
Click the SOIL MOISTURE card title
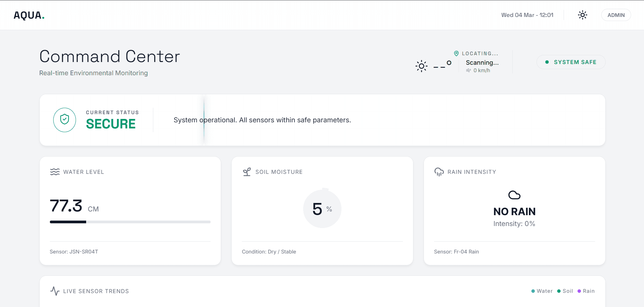279,172
